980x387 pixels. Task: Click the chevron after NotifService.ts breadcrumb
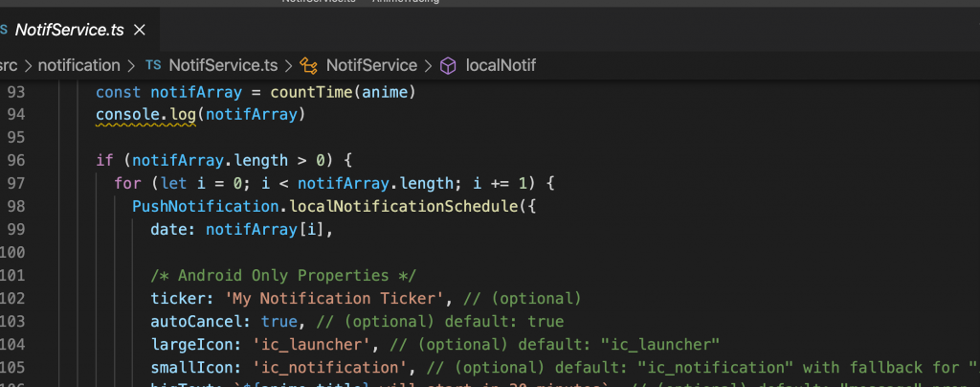[x=288, y=66]
